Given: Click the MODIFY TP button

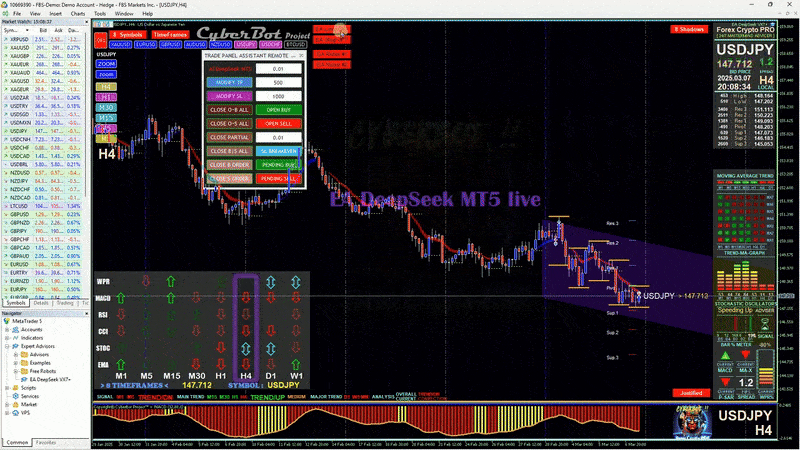Looking at the screenshot, I should click(x=229, y=82).
